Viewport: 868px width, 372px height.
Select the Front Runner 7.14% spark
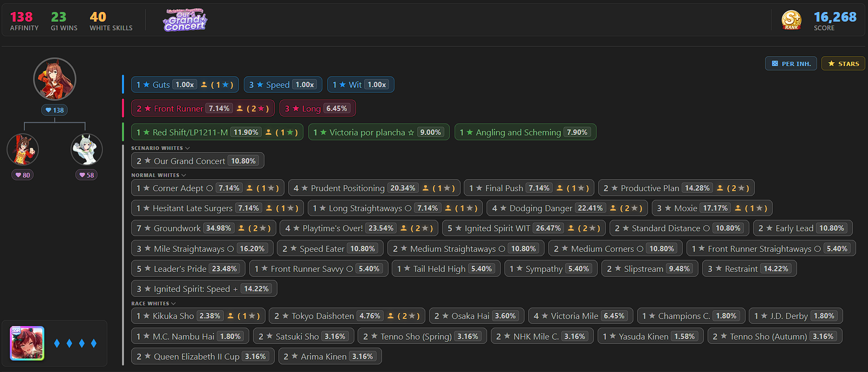[x=203, y=108]
